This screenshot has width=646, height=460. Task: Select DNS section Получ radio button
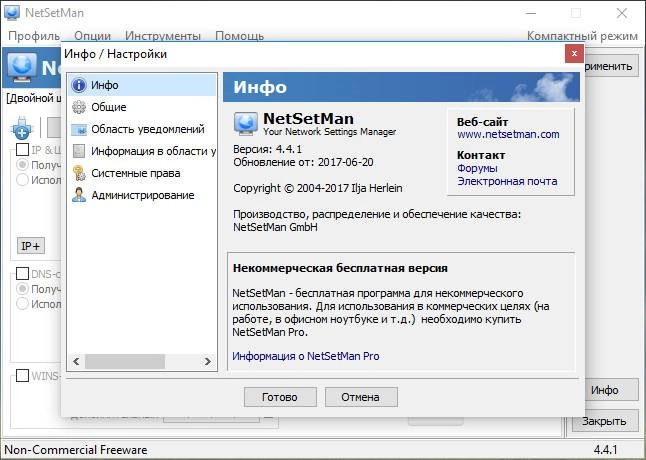click(x=22, y=289)
